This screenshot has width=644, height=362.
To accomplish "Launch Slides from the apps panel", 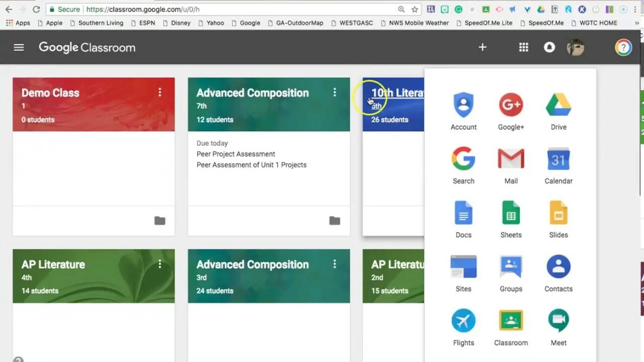I will [x=558, y=219].
